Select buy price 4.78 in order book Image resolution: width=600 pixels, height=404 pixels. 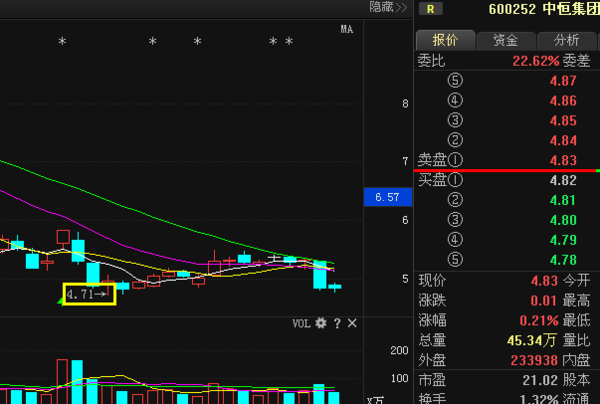[563, 260]
